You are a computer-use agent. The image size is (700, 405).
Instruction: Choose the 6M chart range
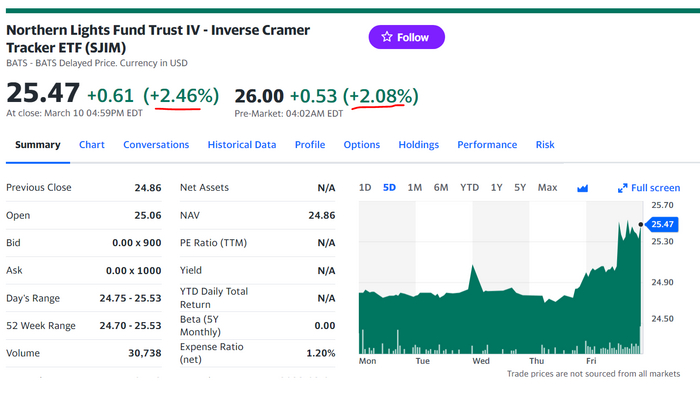(441, 188)
